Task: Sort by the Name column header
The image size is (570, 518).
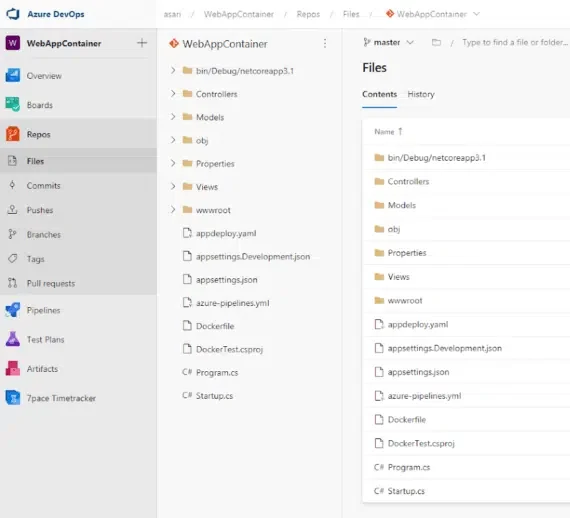Action: pos(388,132)
